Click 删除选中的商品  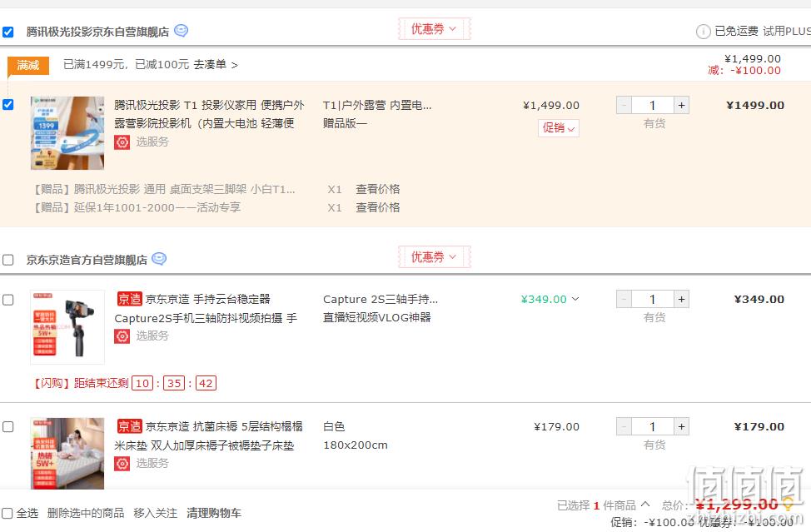[x=85, y=513]
